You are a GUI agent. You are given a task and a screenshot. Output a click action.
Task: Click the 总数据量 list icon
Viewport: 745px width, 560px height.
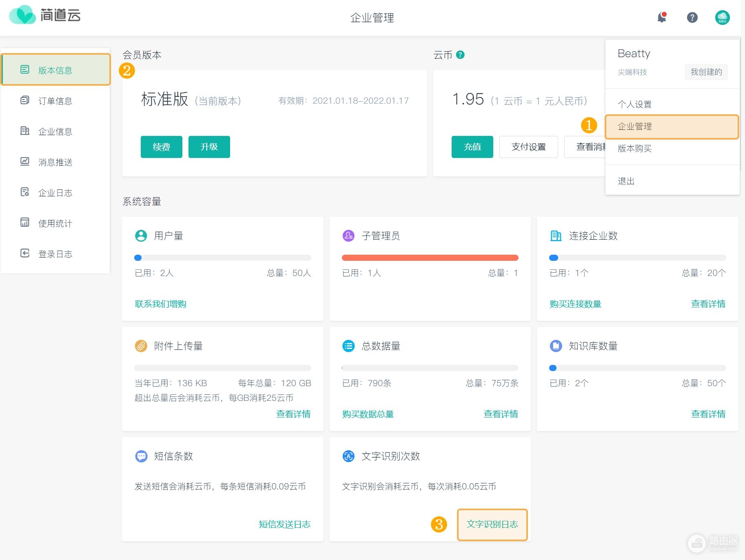[348, 346]
